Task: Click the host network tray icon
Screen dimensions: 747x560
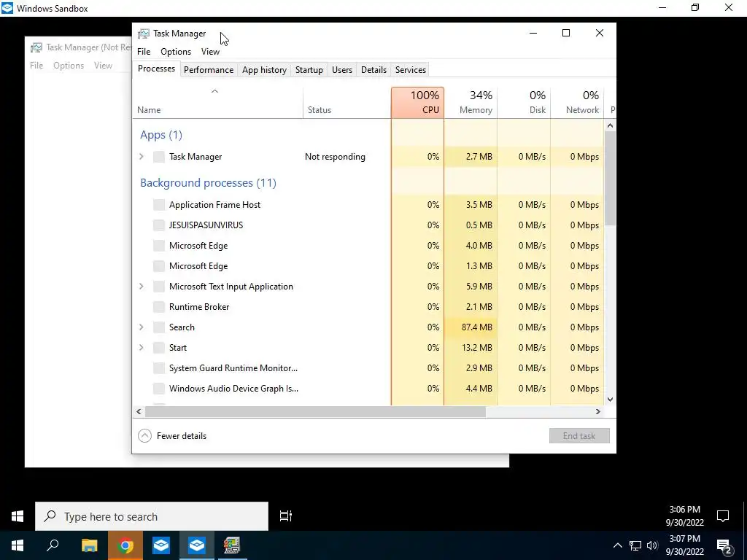Action: click(635, 545)
